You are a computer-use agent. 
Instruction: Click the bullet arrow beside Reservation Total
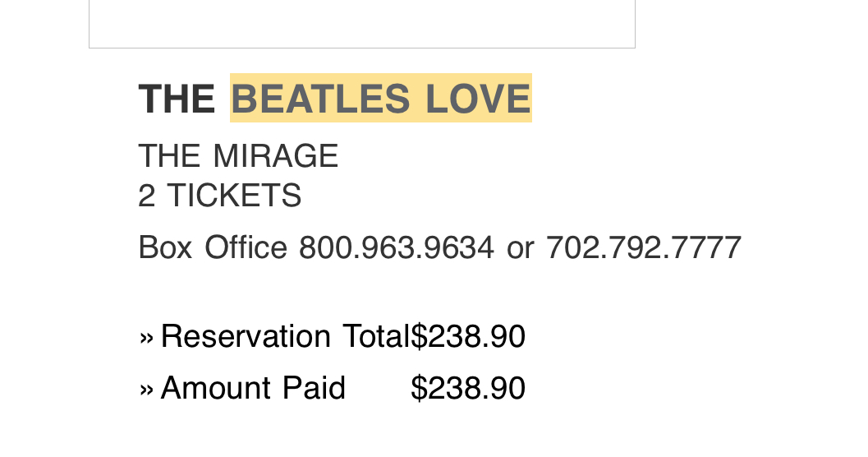pyautogui.click(x=146, y=337)
